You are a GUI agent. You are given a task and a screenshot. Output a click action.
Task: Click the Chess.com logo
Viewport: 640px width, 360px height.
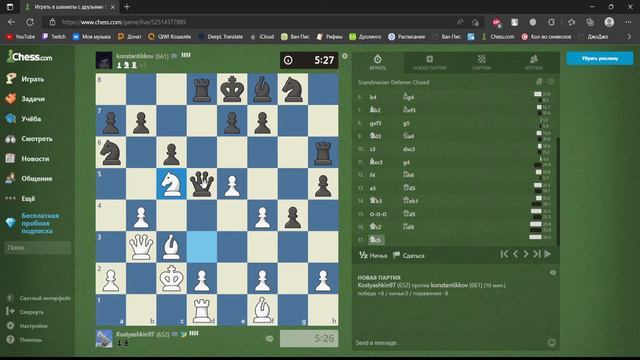tap(29, 57)
